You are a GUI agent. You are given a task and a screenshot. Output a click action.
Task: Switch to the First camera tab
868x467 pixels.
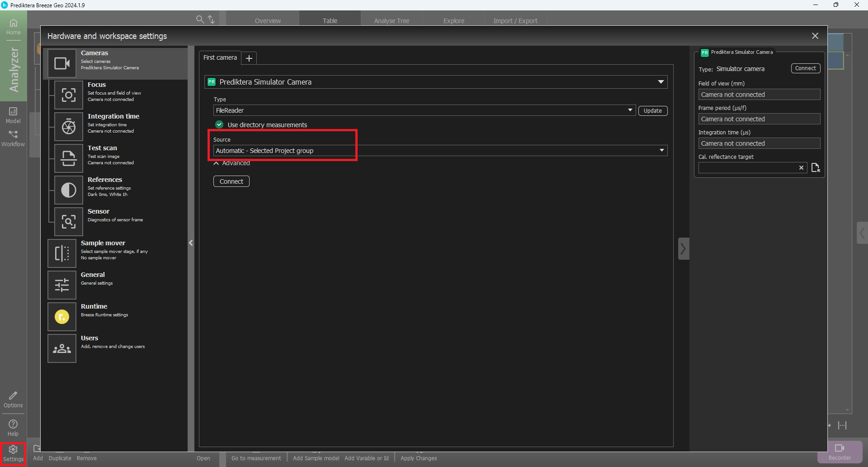(x=220, y=58)
